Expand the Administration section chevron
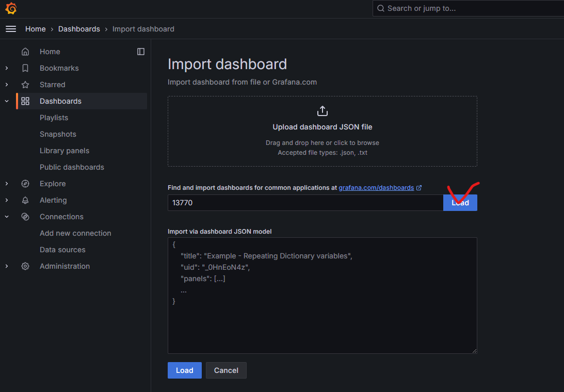The height and width of the screenshot is (392, 564). [6, 266]
